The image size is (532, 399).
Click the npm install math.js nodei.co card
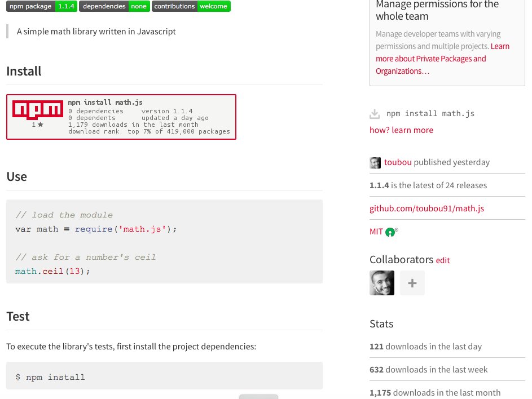121,117
